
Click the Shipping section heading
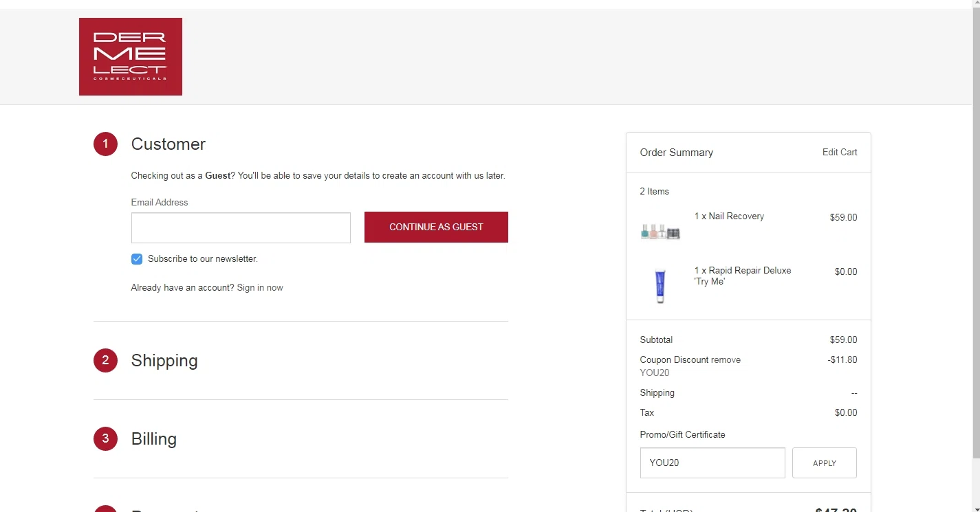[164, 361]
